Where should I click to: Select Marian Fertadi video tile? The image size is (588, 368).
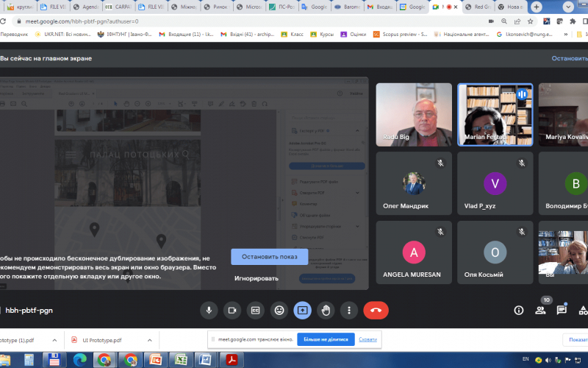(495, 115)
